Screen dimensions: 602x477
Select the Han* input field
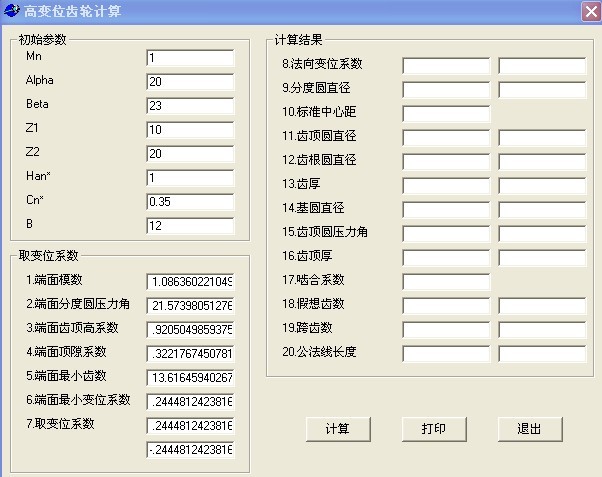coord(190,178)
